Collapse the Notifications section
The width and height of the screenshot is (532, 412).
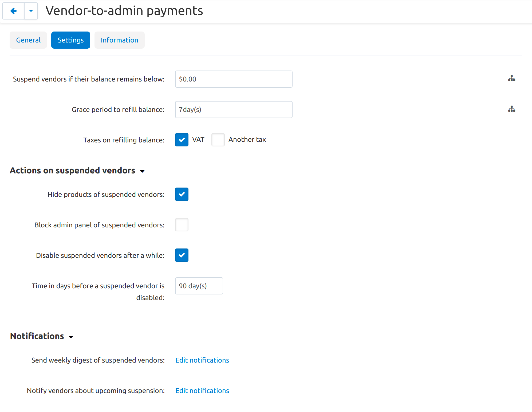point(42,336)
